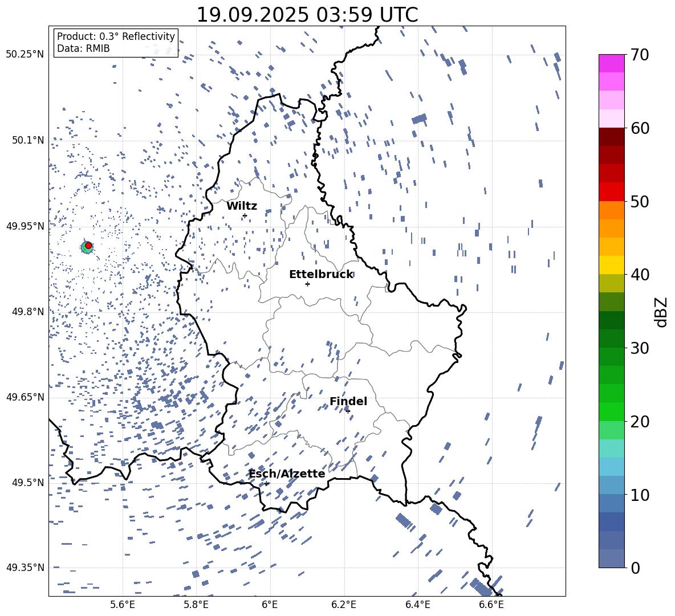Click the 5.6°E longitude label

click(x=123, y=605)
